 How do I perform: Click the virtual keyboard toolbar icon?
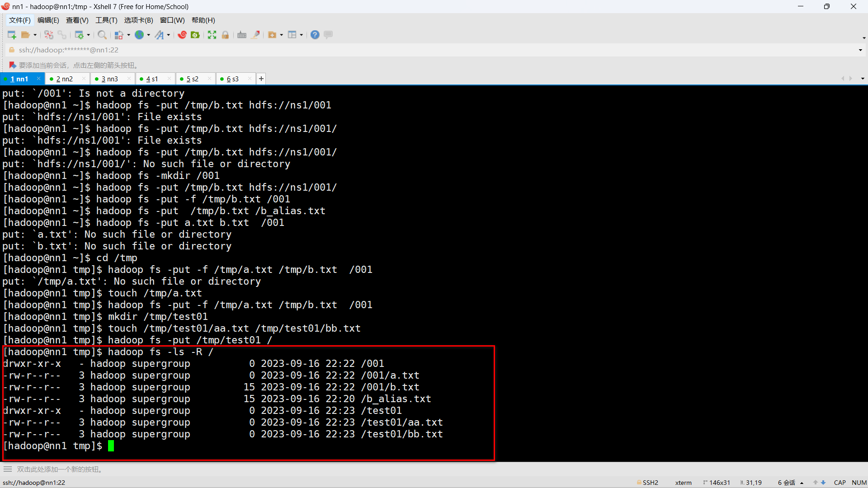click(242, 35)
